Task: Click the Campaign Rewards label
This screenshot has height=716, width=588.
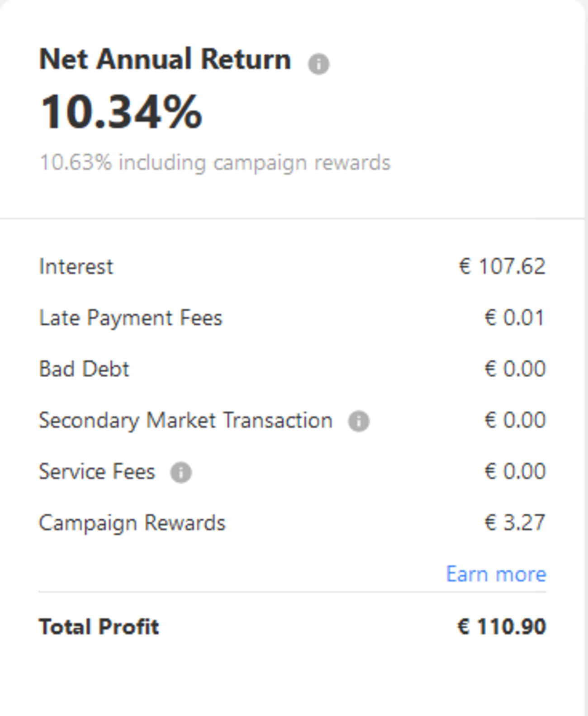Action: pos(132,523)
